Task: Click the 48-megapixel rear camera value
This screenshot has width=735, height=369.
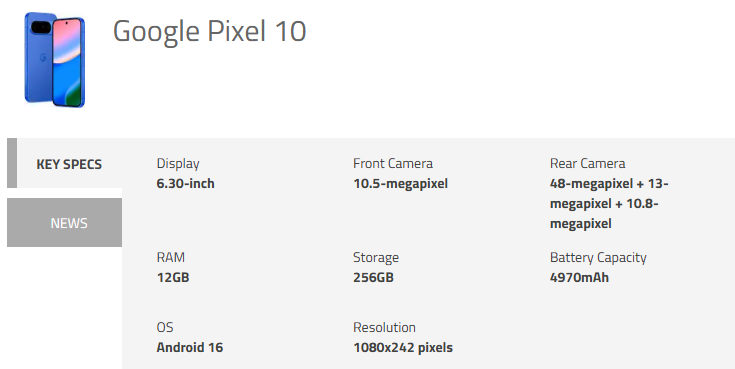Action: pyautogui.click(x=609, y=203)
